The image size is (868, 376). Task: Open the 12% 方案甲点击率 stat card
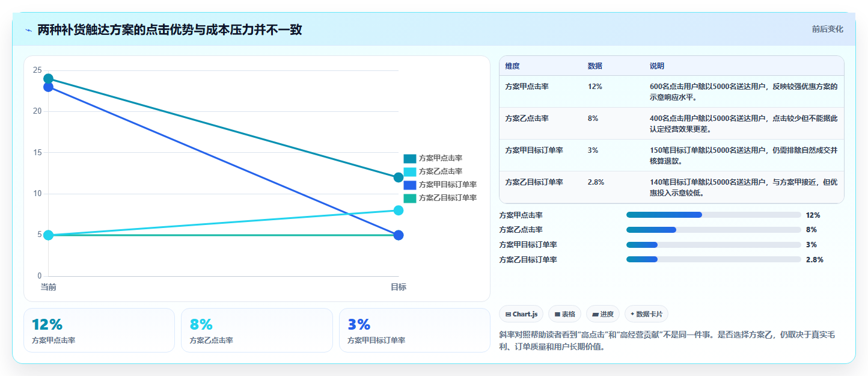99,330
